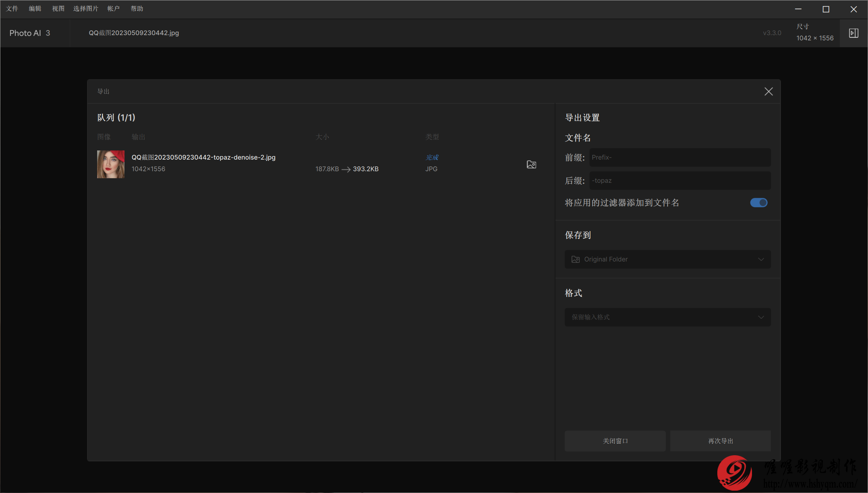Maximize the Photo AI window
868x493 pixels.
[826, 9]
